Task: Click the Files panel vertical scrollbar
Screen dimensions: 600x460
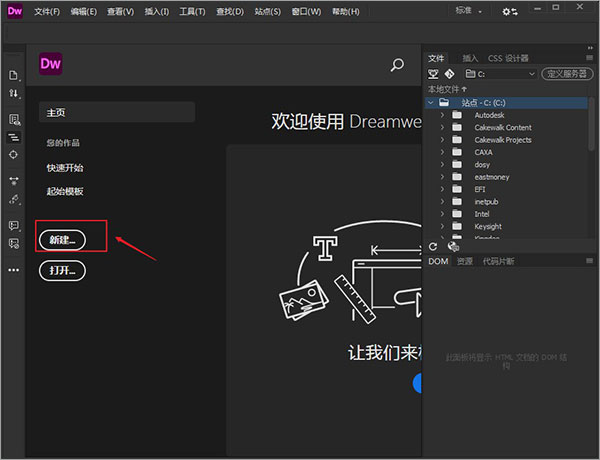Action: click(591, 123)
